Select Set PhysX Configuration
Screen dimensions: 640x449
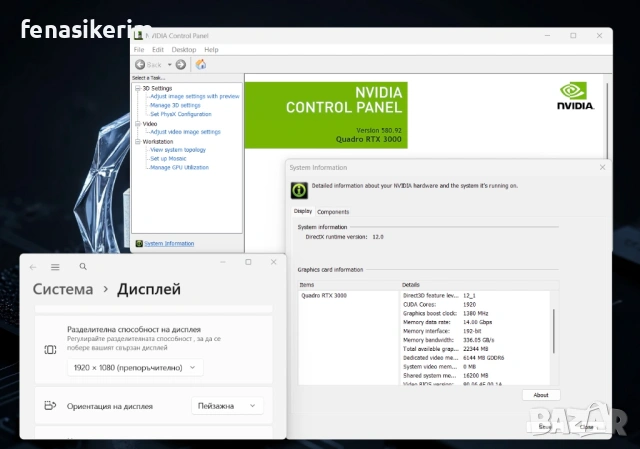181,114
